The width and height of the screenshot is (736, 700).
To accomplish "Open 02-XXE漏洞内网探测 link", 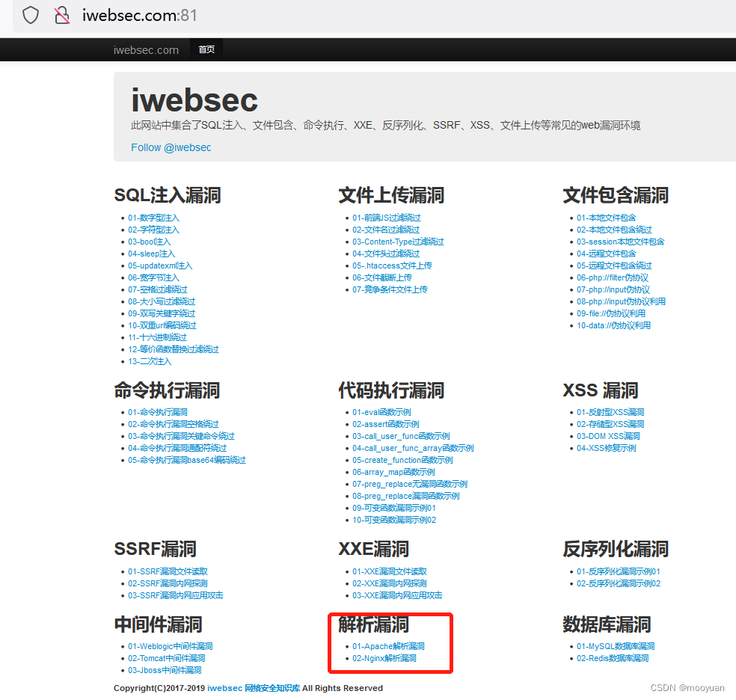I will click(x=390, y=583).
